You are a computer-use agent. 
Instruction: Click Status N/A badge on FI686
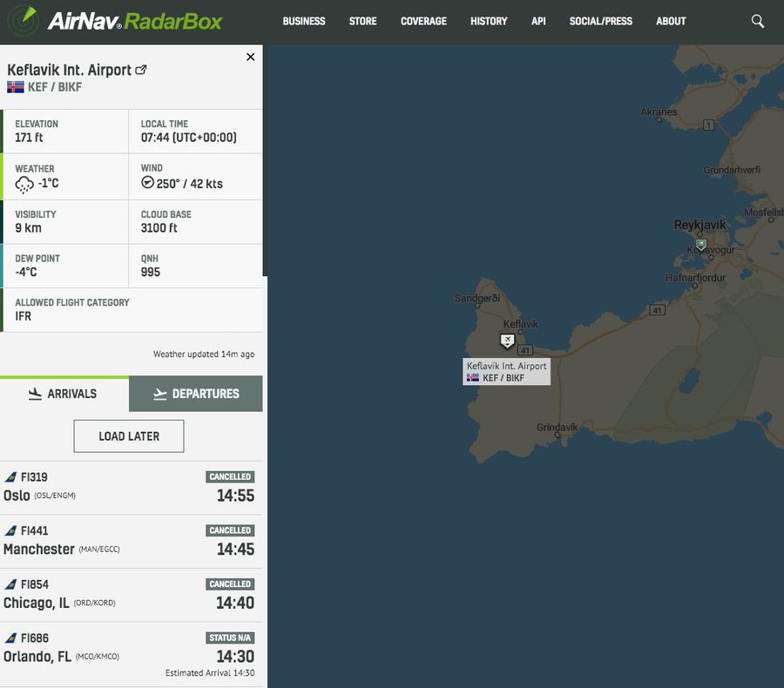[230, 637]
